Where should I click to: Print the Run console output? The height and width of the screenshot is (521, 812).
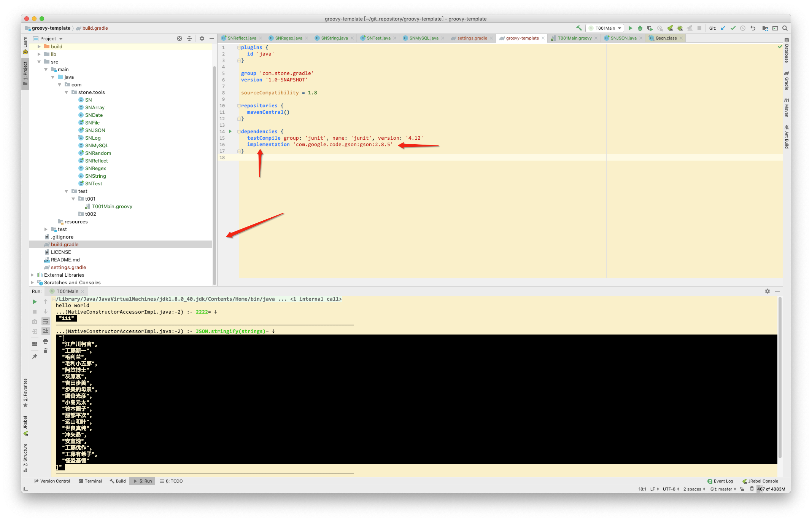[46, 341]
